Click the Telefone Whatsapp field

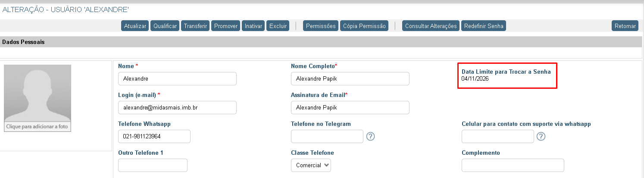click(154, 136)
